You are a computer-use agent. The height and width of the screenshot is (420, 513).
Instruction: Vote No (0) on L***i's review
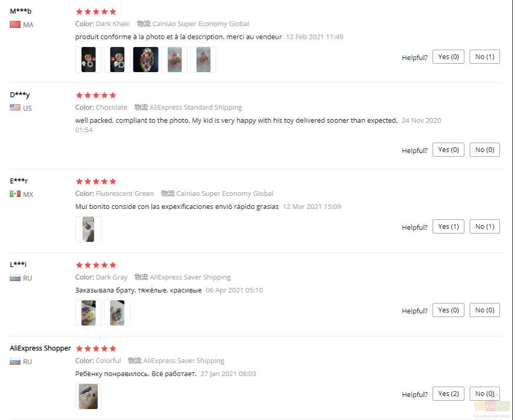[x=485, y=310]
